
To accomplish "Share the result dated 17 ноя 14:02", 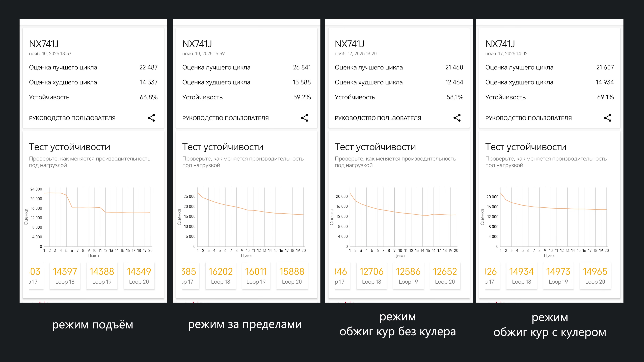I will pyautogui.click(x=607, y=118).
